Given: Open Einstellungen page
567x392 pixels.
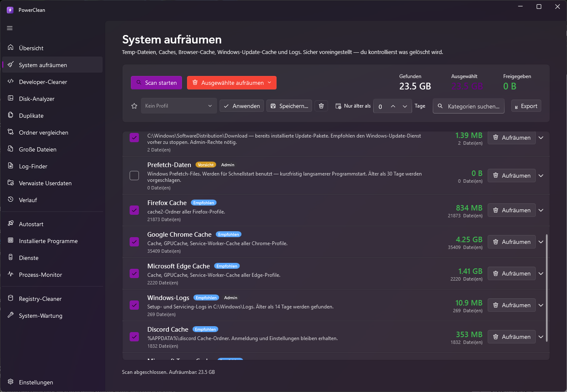Looking at the screenshot, I should point(52,382).
